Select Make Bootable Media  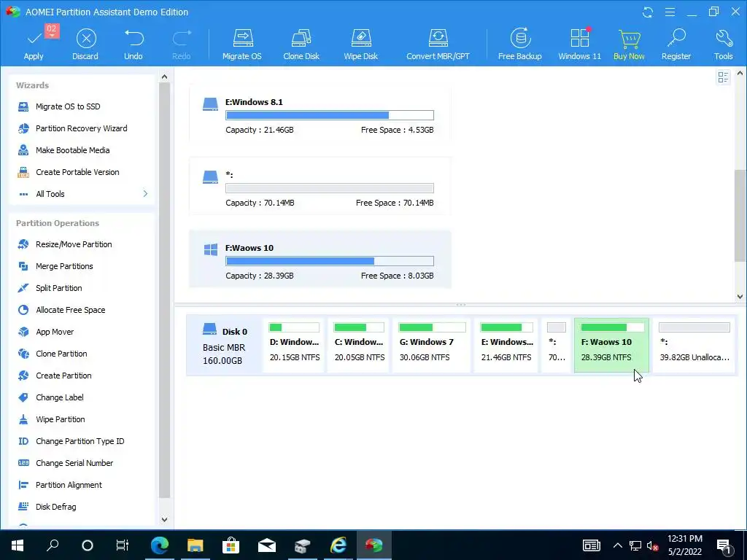pyautogui.click(x=72, y=150)
